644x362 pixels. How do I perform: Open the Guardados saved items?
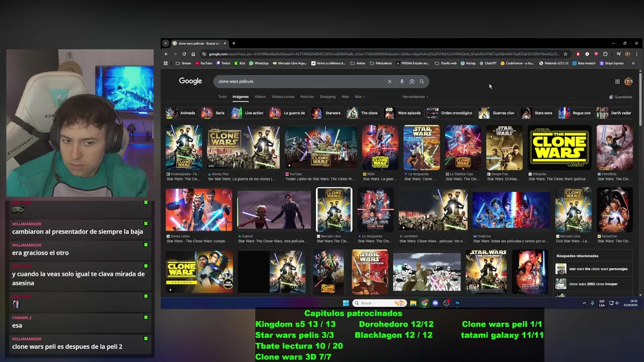[x=621, y=97]
